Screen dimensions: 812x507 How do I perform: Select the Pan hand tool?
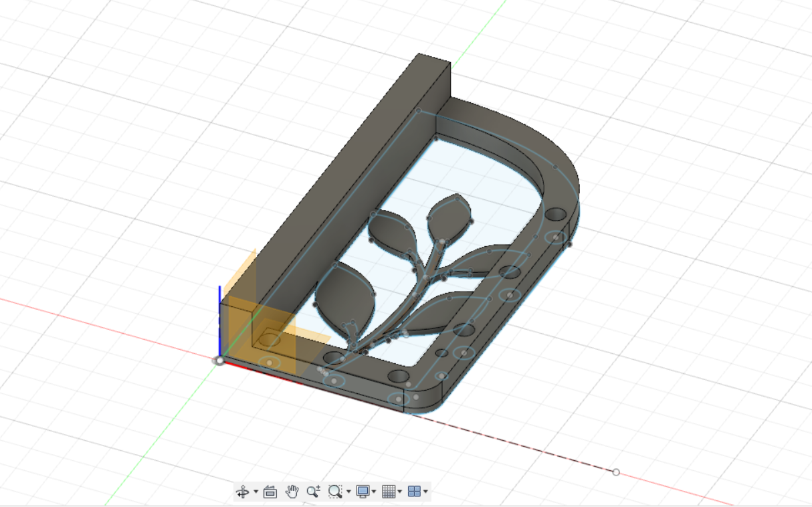click(292, 492)
